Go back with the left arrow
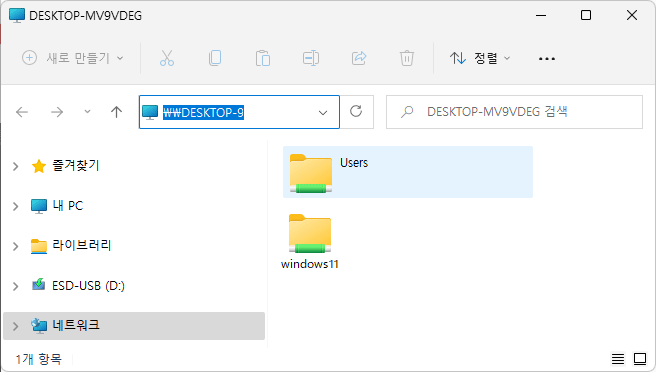This screenshot has width=656, height=372. point(22,112)
